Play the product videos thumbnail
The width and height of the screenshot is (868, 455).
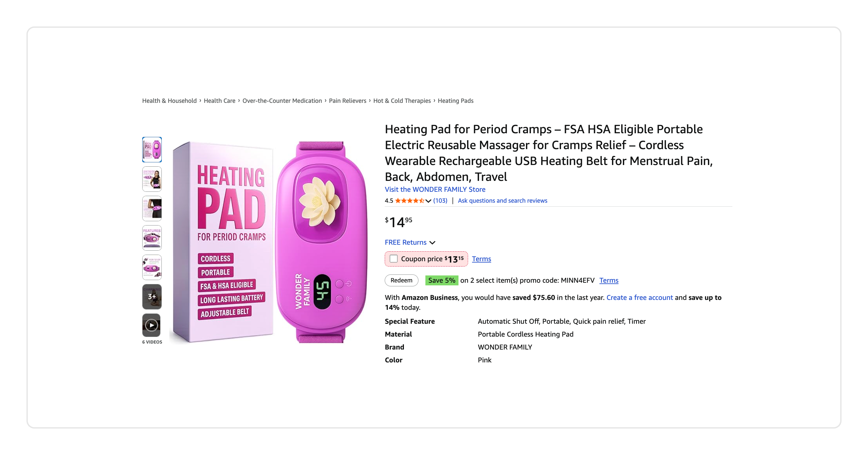152,325
